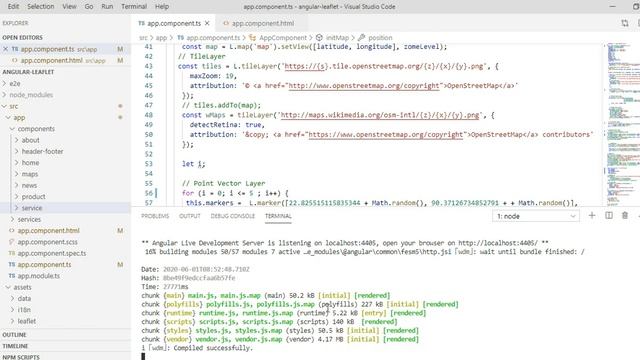
Task: Add a new terminal with plus icon
Action: 592,216
